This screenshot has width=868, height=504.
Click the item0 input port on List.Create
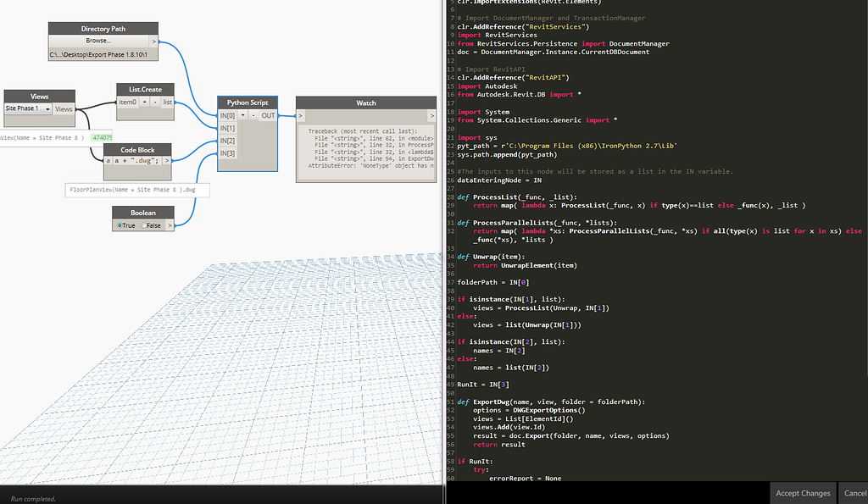click(x=127, y=102)
